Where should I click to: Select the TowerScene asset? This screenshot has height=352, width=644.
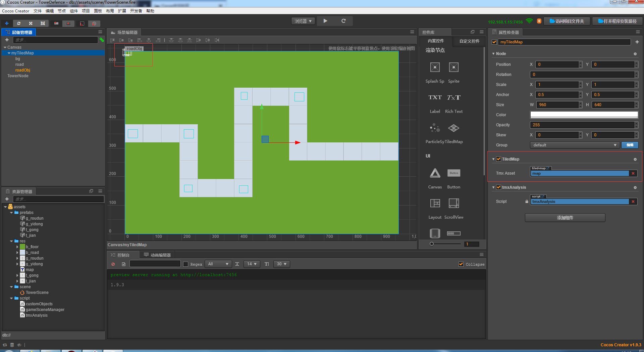[x=37, y=293]
